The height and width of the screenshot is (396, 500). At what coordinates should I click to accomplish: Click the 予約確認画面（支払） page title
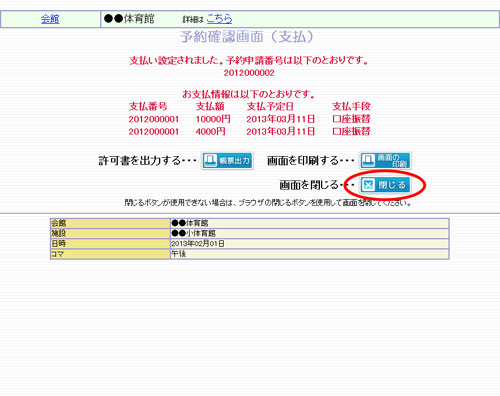[247, 36]
